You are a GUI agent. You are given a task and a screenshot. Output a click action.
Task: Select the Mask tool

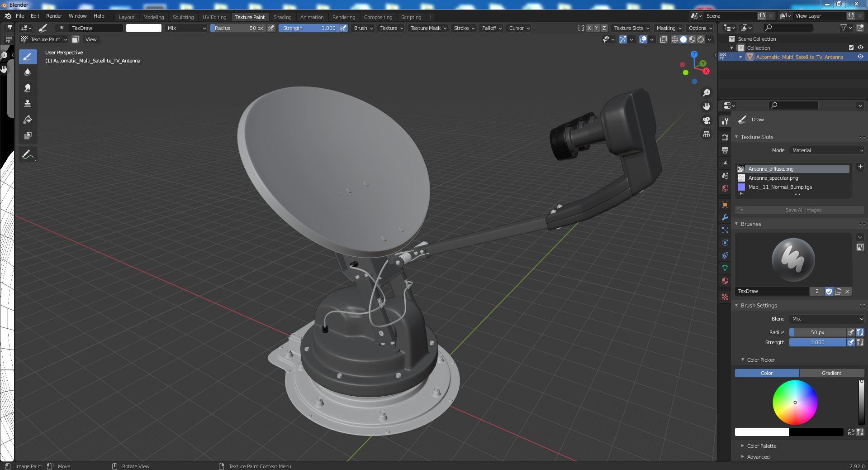tap(28, 135)
